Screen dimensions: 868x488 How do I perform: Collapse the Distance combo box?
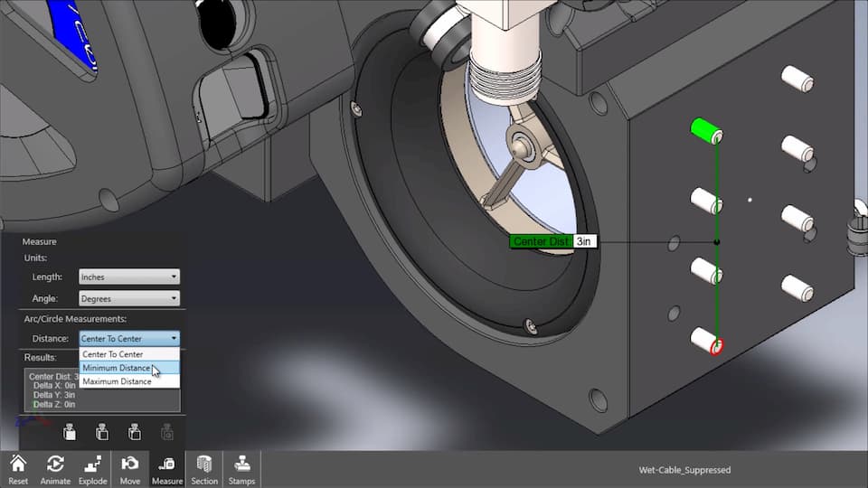pyautogui.click(x=129, y=339)
